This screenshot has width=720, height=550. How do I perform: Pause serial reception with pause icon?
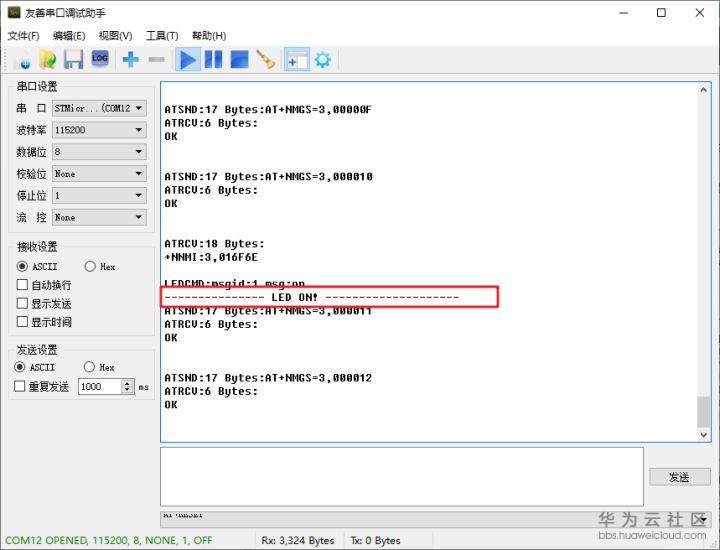213,60
